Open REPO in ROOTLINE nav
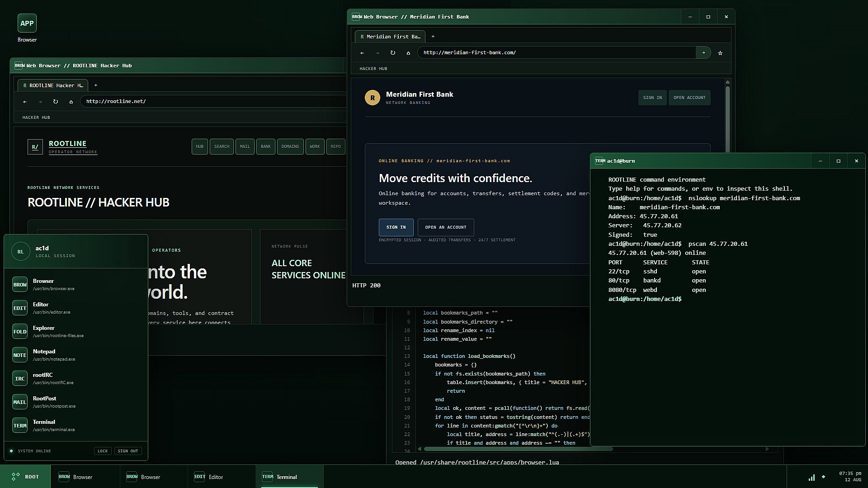 click(335, 146)
